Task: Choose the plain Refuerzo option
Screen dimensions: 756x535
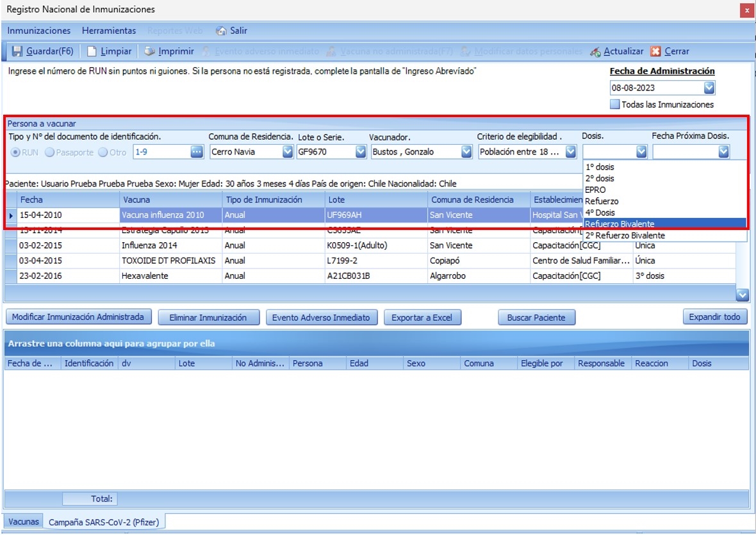Action: 664,201
